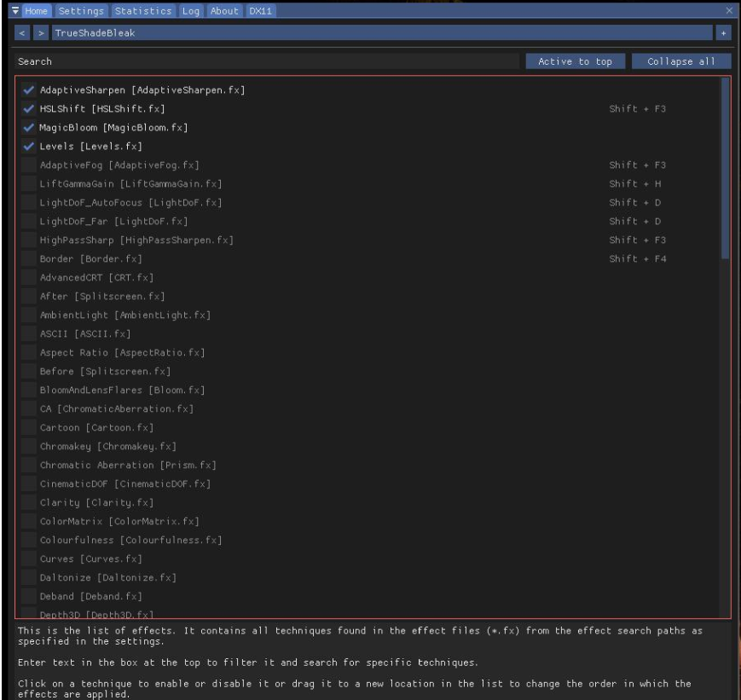Image resolution: width=741 pixels, height=700 pixels.
Task: Add a new preset with the + button
Action: (723, 33)
